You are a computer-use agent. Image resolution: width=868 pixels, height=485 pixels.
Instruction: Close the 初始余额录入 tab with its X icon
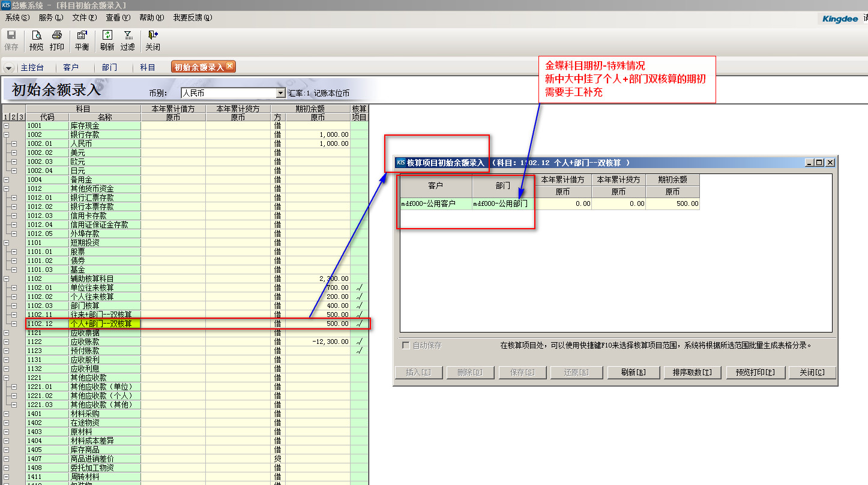tap(229, 67)
